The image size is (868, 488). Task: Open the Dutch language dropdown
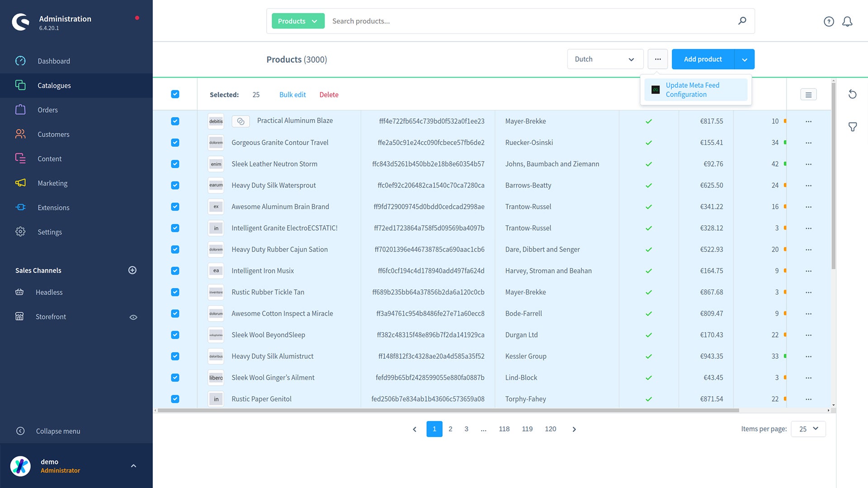click(x=605, y=59)
